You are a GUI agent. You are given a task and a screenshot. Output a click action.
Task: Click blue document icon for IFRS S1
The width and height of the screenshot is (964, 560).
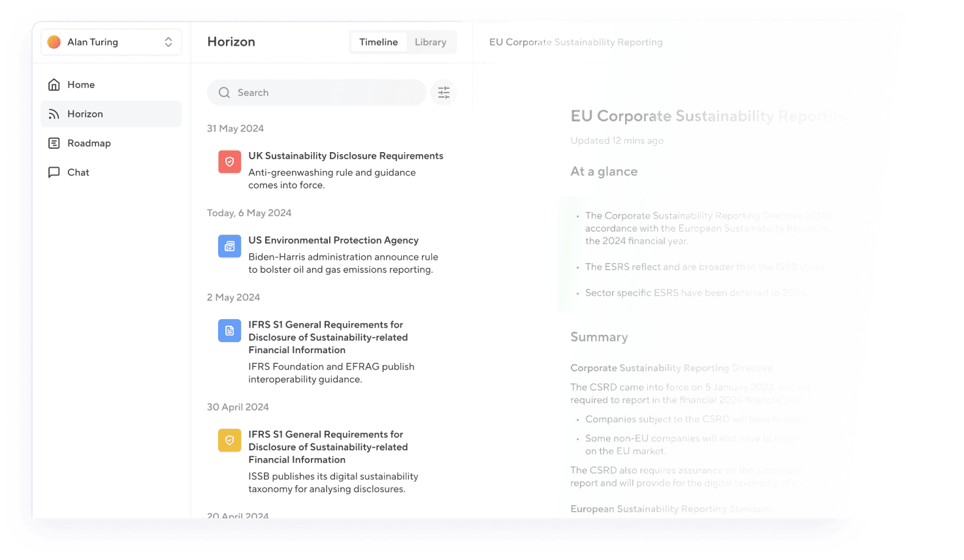pyautogui.click(x=229, y=330)
